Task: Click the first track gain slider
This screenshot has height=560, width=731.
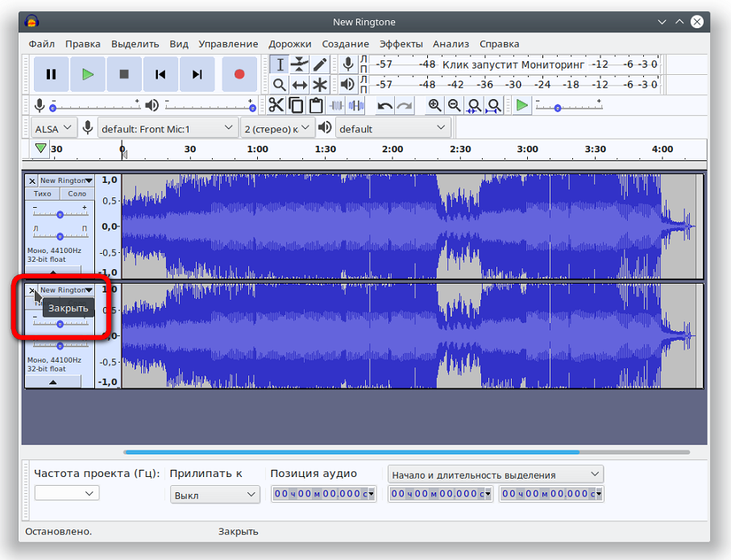Action: pyautogui.click(x=60, y=214)
